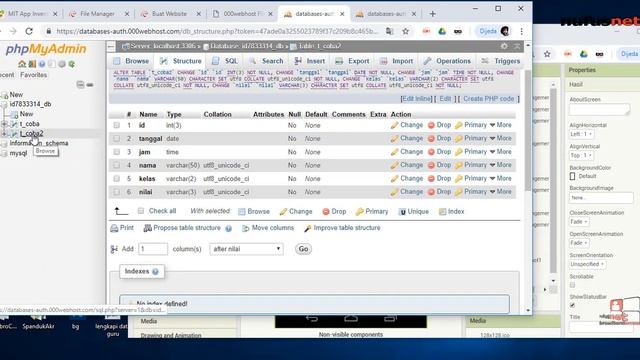Viewport: 640px width, 360px height.
Task: Open AlignVertical dropdown in Properties panel
Action: (582, 156)
